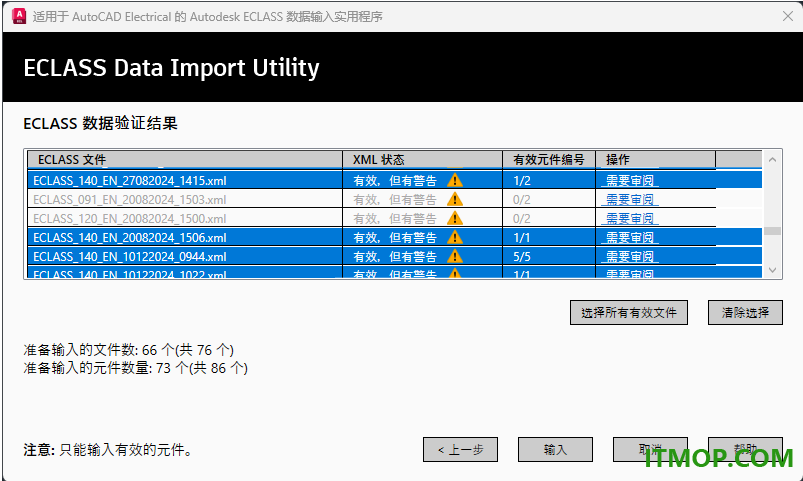The width and height of the screenshot is (803, 481).
Task: Click warning icon for ECLASS_140_EN_27082024_1415.xml
Action: point(455,180)
